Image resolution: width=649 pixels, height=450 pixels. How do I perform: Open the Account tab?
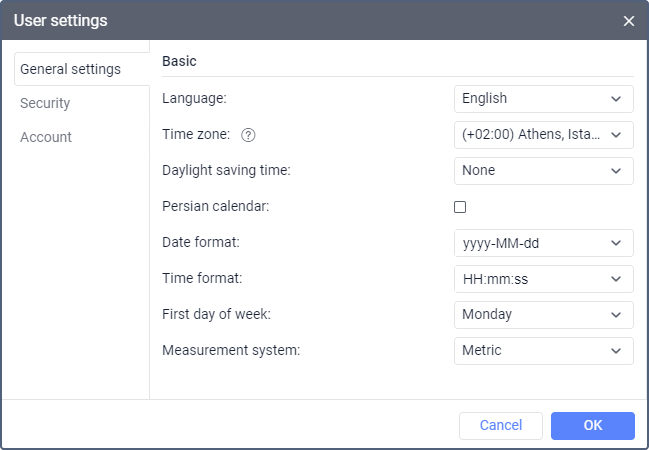[46, 137]
